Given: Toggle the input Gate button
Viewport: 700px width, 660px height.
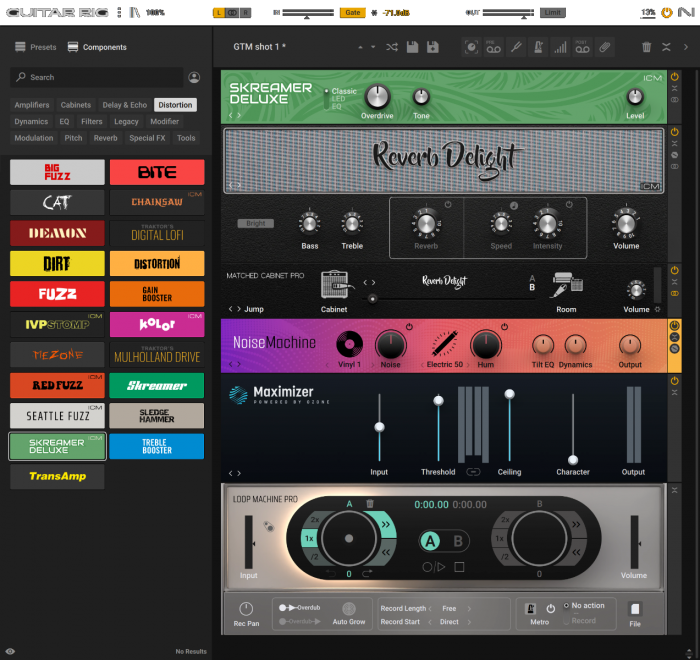Looking at the screenshot, I should pos(352,13).
